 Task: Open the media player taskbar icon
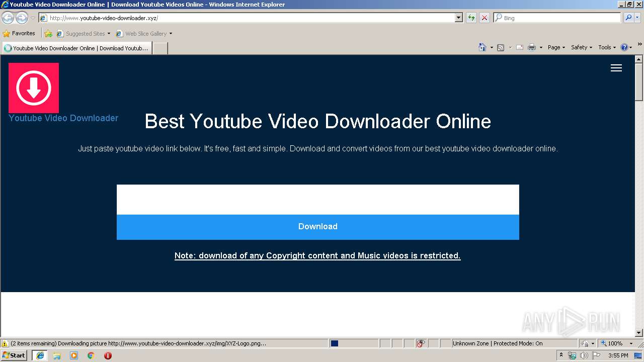point(74,355)
